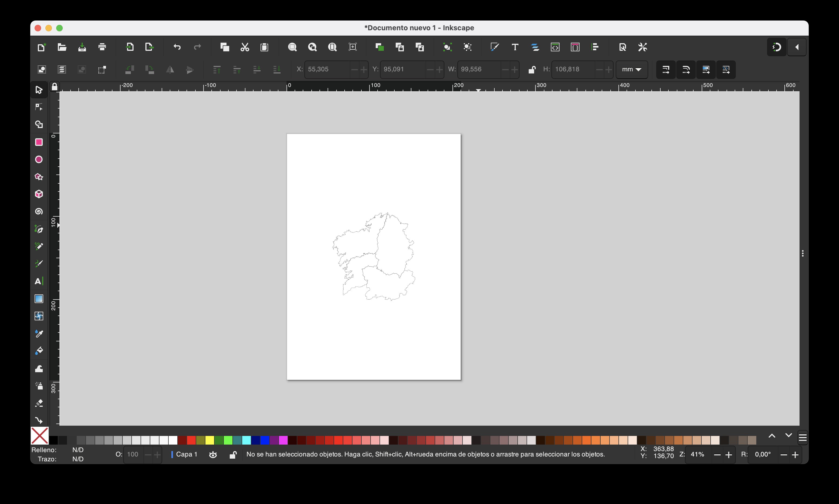Image resolution: width=839 pixels, height=504 pixels.
Task: Select the Calligraphy tool
Action: [39, 264]
